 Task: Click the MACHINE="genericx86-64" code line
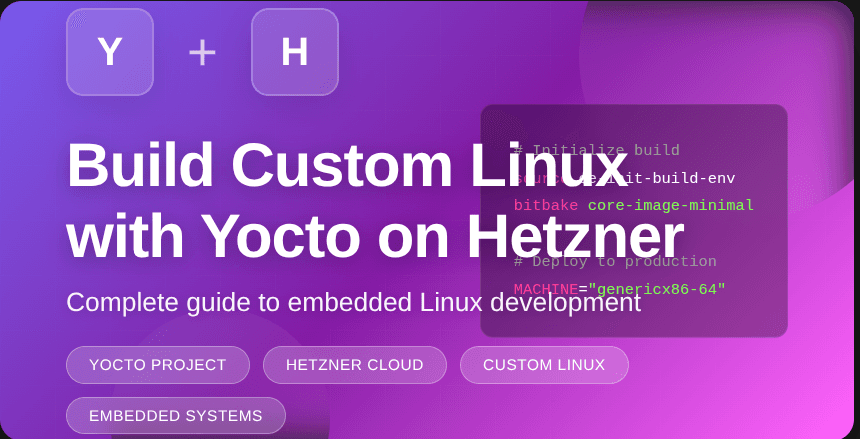(620, 289)
